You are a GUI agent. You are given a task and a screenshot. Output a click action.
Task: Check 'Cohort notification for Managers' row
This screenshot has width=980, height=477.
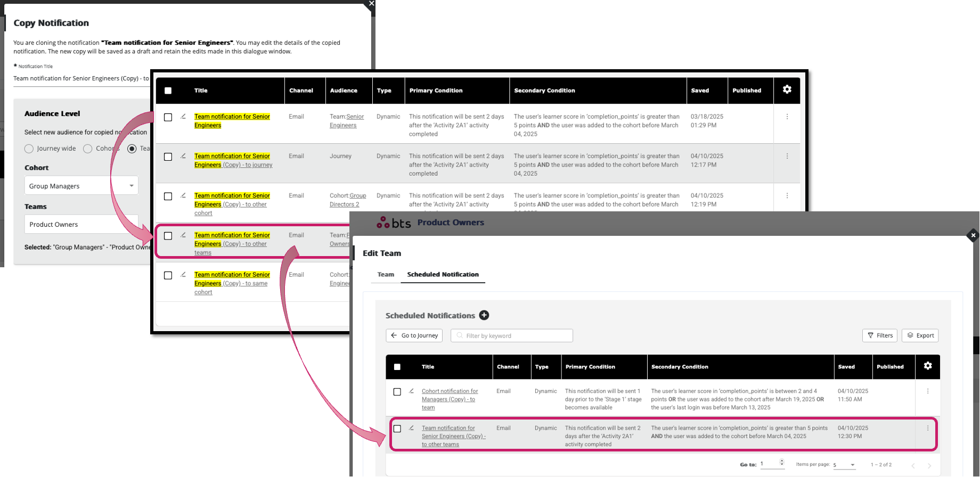click(397, 392)
